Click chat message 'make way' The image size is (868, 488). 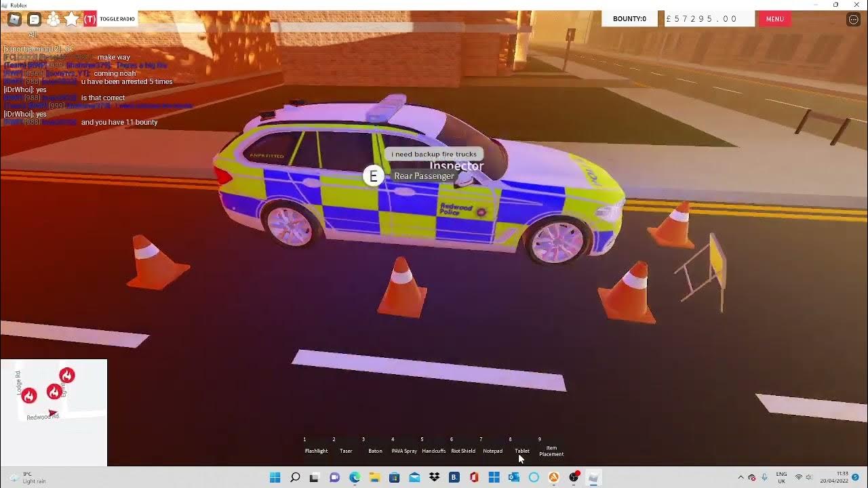tap(114, 57)
